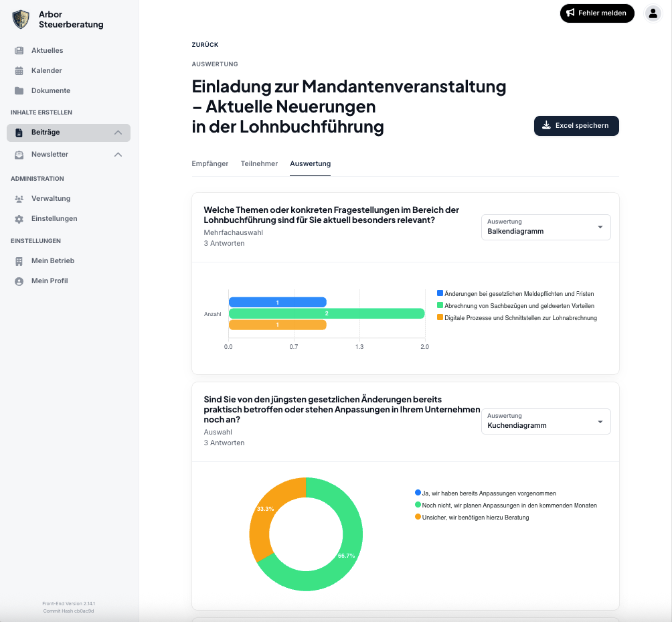Open the Balkendiagramm chart type dropdown
Viewport: 672px width, 622px height.
[x=545, y=227]
